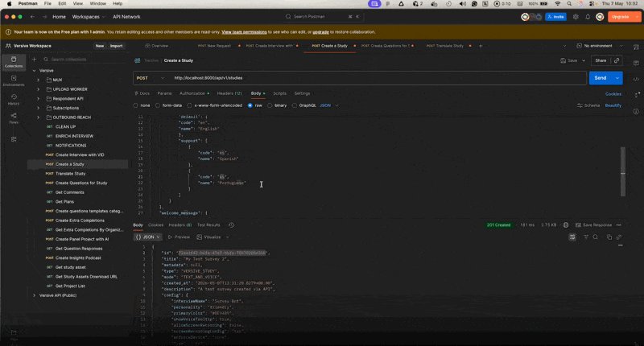Open the comments icon in right sidebar
The width and height of the screenshot is (644, 346).
[x=636, y=63]
